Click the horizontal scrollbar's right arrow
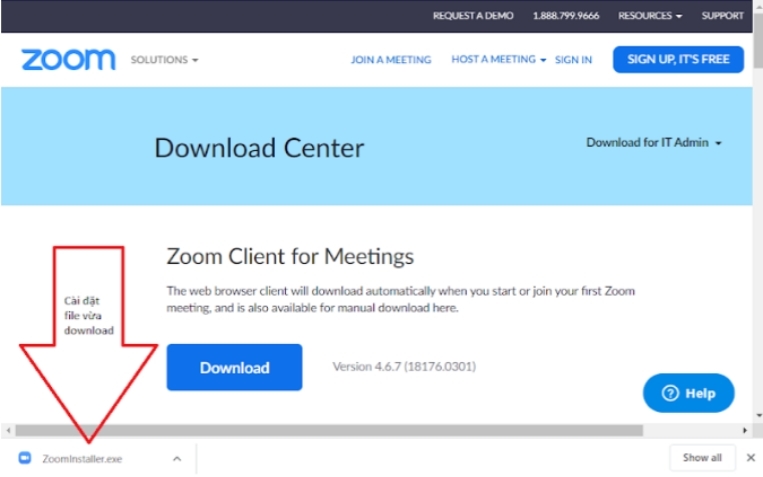This screenshot has width=763, height=477. [744, 431]
